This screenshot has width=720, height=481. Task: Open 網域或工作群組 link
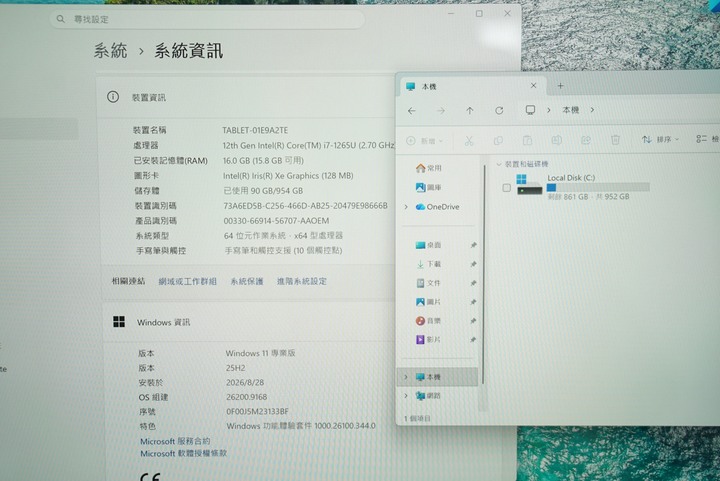(187, 281)
